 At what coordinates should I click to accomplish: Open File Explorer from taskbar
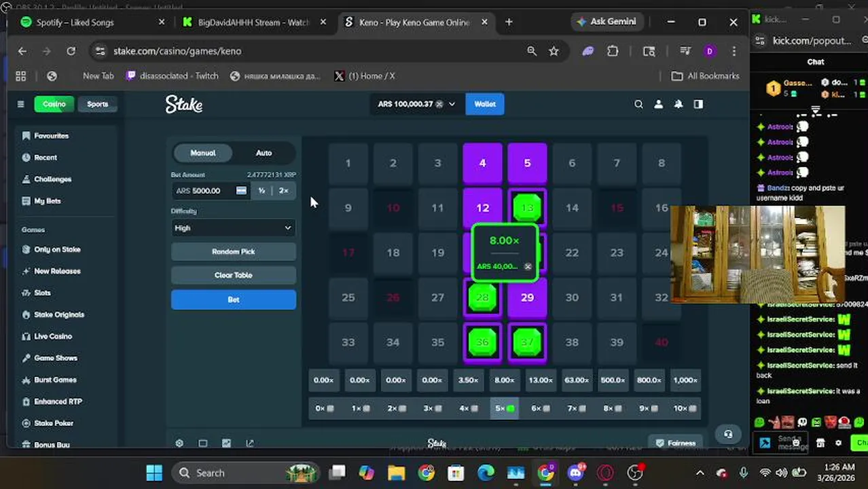[396, 473]
